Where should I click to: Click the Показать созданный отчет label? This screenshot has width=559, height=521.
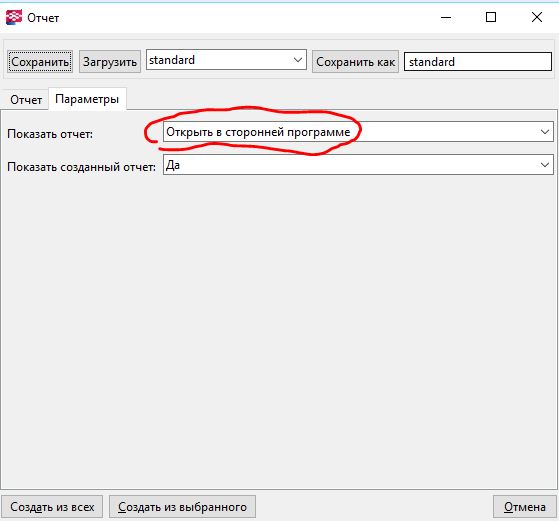tap(81, 167)
